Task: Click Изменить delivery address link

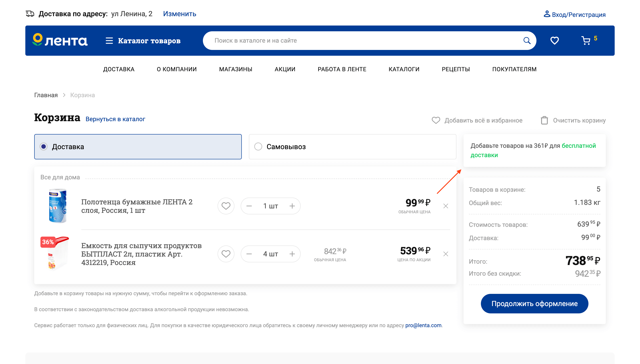Action: click(x=180, y=14)
